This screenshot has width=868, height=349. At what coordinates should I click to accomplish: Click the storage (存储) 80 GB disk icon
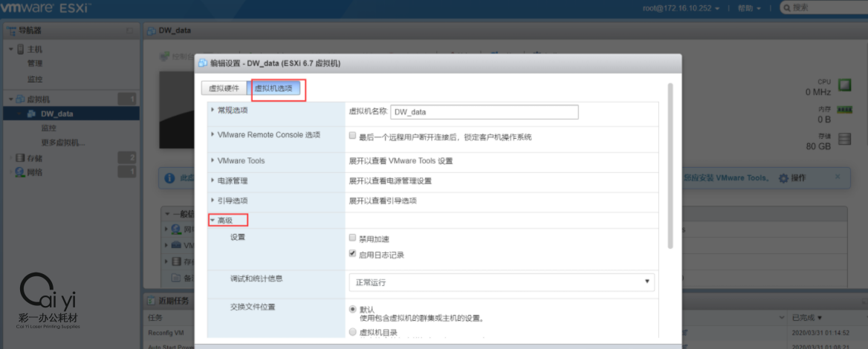coord(844,139)
